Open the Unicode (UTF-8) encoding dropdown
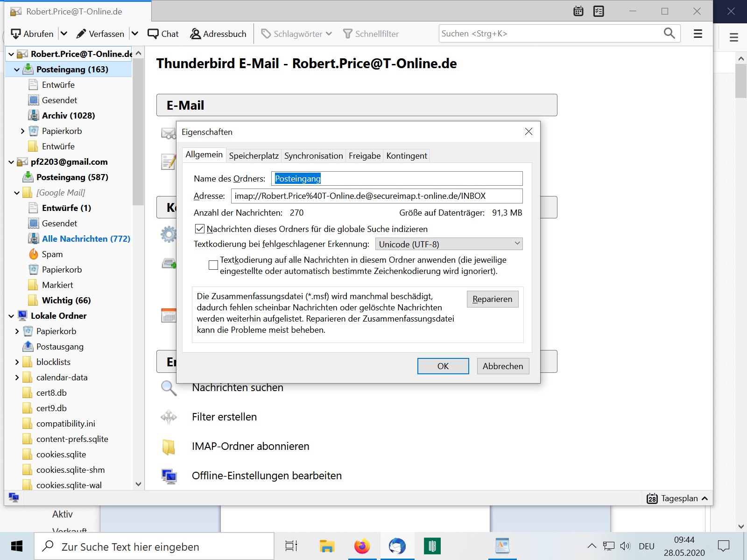Screen dimensions: 747x560 click(x=449, y=244)
